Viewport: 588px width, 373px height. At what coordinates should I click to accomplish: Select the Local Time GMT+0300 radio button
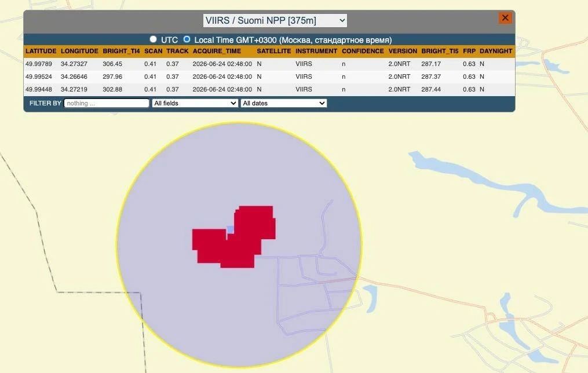tap(187, 39)
